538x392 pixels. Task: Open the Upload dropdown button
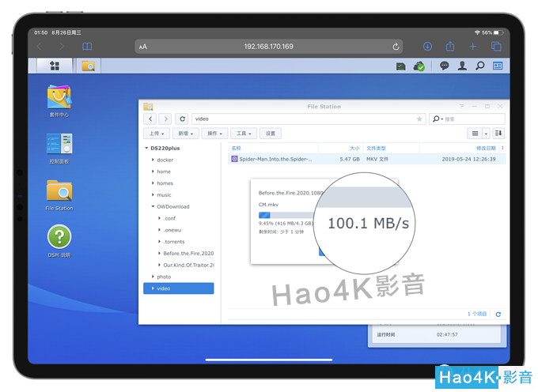(x=157, y=134)
